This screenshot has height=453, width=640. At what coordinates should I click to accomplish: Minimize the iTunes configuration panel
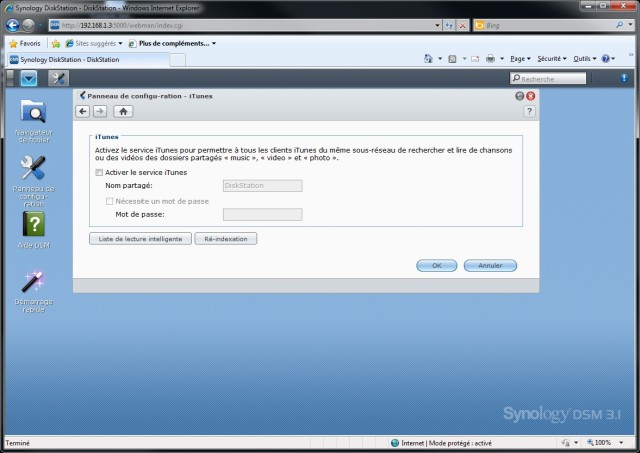pyautogui.click(x=520, y=96)
